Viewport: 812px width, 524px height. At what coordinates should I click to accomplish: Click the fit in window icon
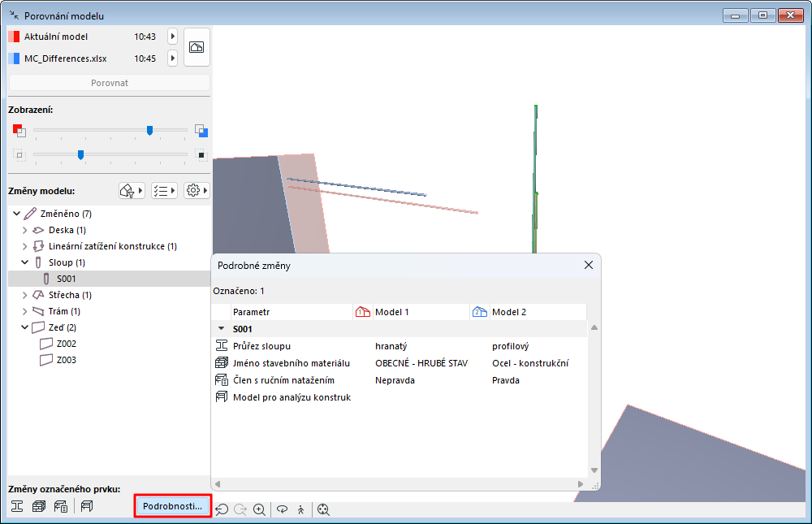(324, 509)
